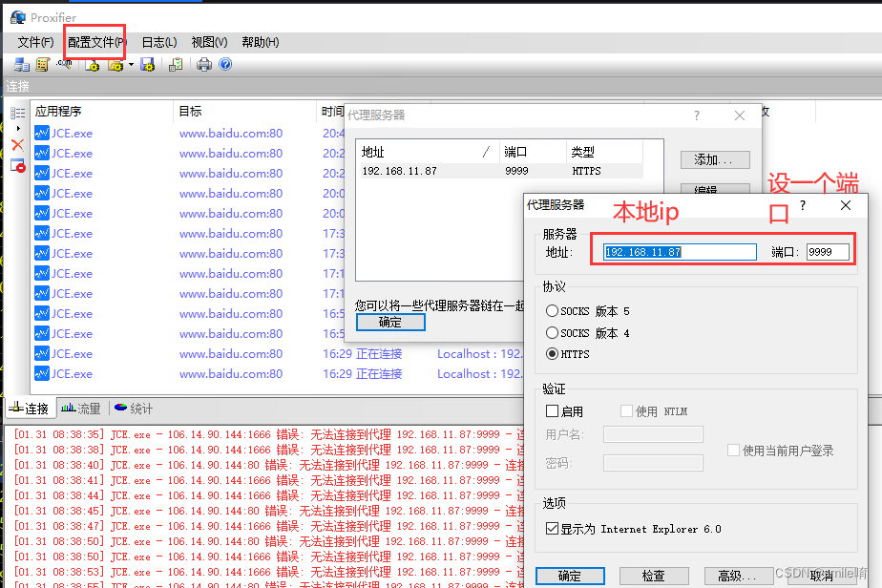Click the red X icon in the left sidebar

(18, 145)
